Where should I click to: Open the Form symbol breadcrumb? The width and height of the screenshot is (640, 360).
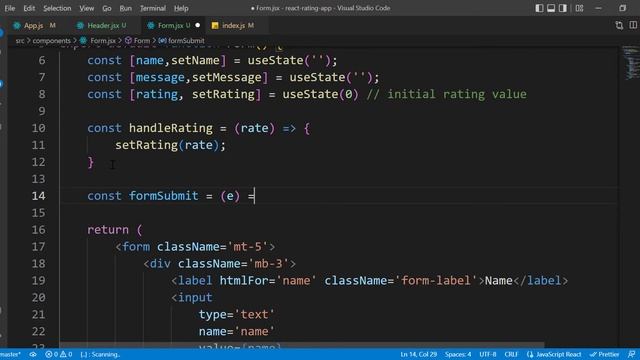tap(138, 41)
